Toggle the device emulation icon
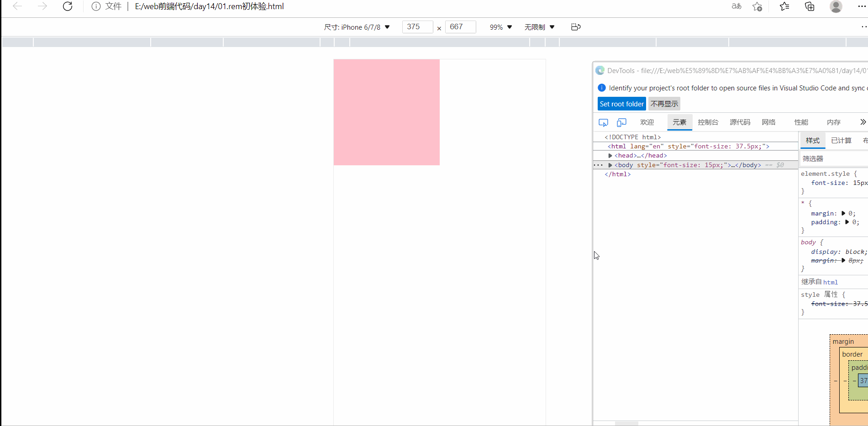The height and width of the screenshot is (426, 868). [621, 122]
